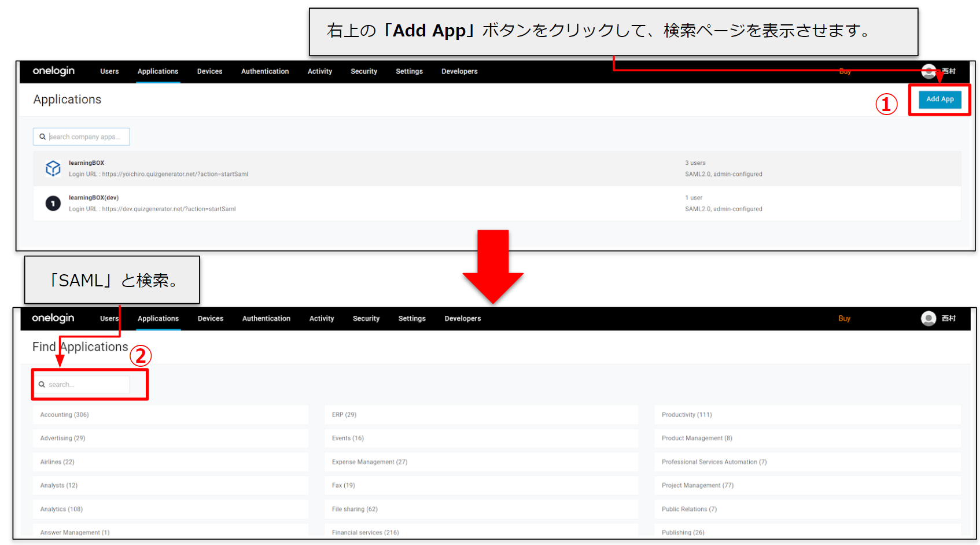Click the onelogin logo in the top screenshot
Viewport: 980px width, 545px height.
point(54,71)
